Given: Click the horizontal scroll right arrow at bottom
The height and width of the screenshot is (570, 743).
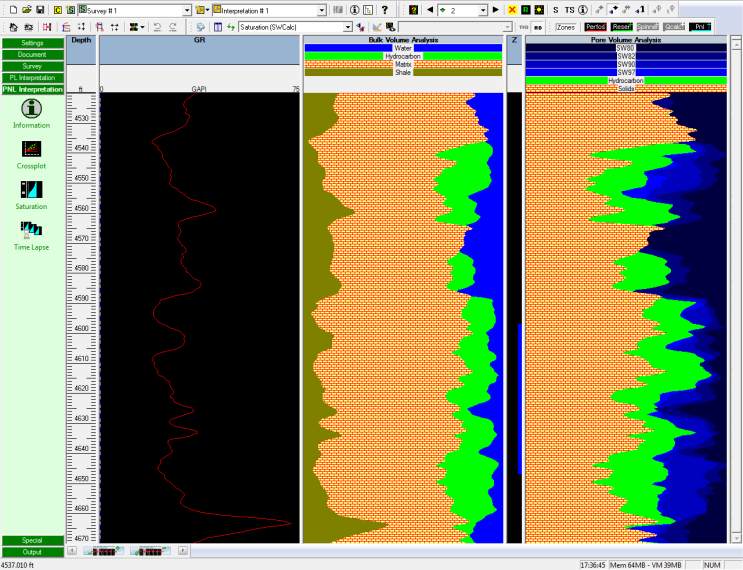Looking at the screenshot, I should (x=183, y=551).
